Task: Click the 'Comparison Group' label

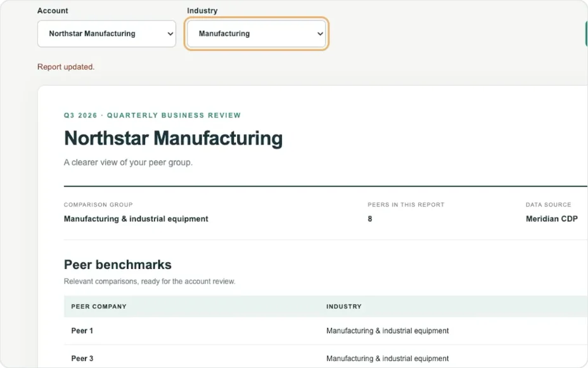Action: [98, 205]
